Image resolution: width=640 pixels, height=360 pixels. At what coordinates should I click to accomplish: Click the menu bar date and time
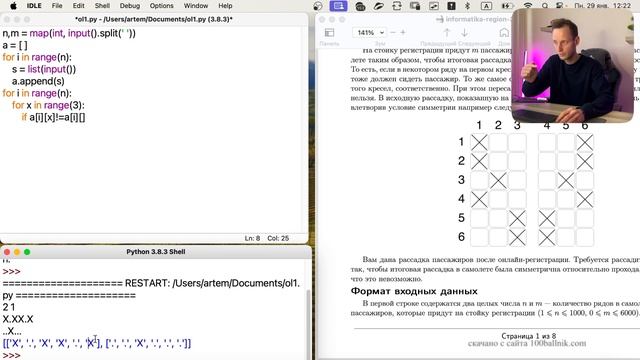click(602, 6)
